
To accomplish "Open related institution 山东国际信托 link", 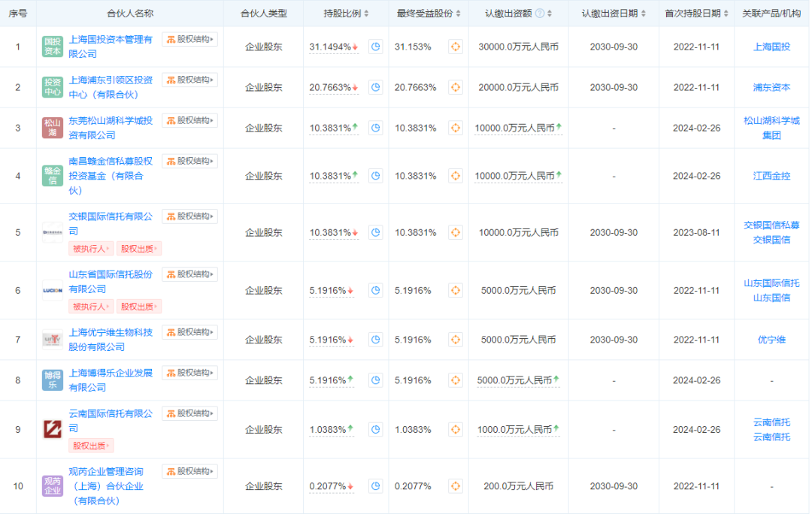I will [x=771, y=283].
